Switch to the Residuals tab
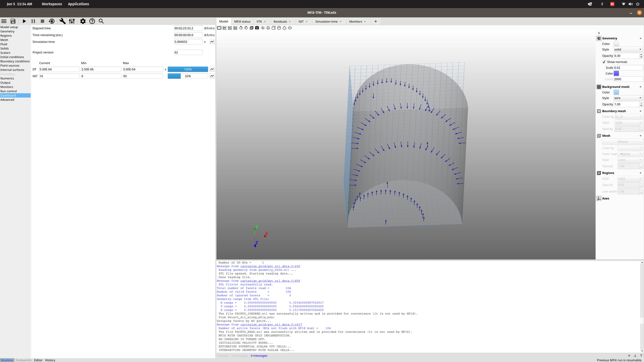The image size is (644, 362). coord(280,21)
